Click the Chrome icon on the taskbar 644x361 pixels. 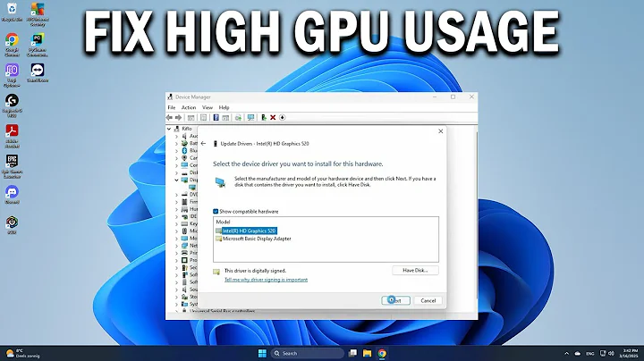pyautogui.click(x=382, y=353)
